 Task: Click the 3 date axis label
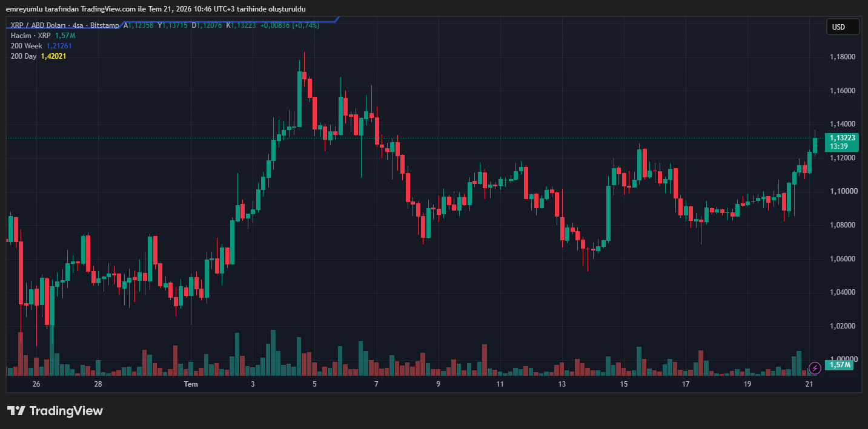coord(253,384)
